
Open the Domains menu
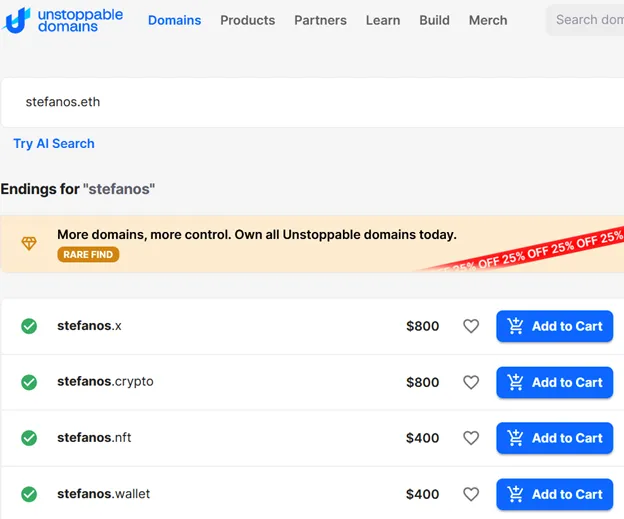[174, 20]
